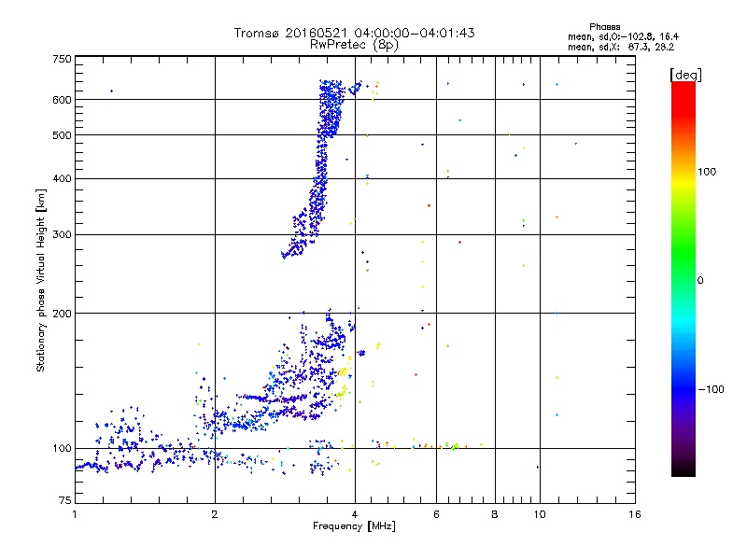
Task: Click the x-axis label '10'
Action: (x=540, y=514)
